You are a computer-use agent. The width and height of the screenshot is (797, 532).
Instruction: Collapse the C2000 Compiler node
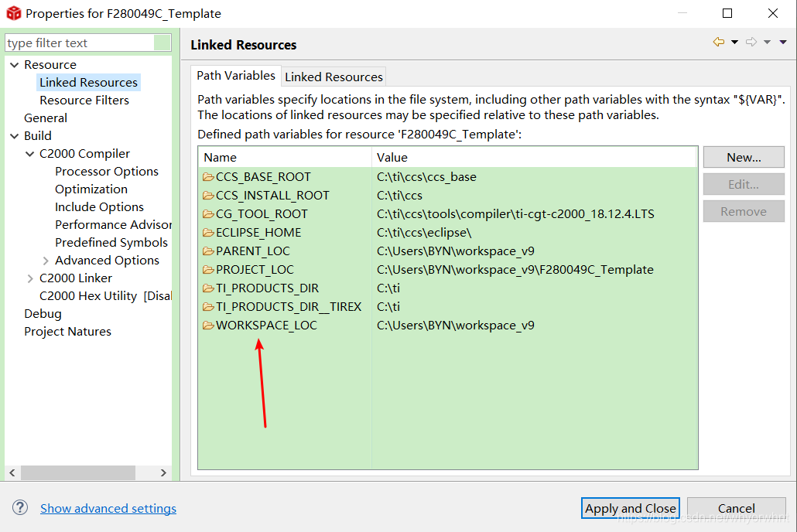click(30, 153)
